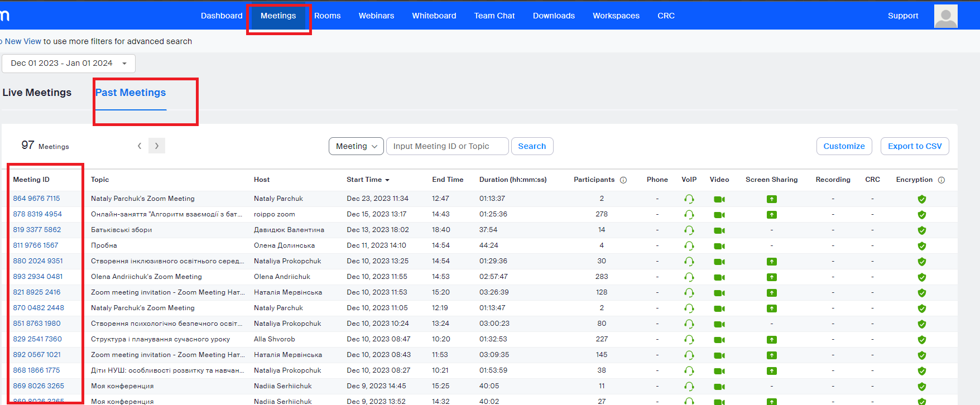Click screen sharing icon for meeting 880 2024 9351
The height and width of the screenshot is (405, 980).
click(x=772, y=262)
